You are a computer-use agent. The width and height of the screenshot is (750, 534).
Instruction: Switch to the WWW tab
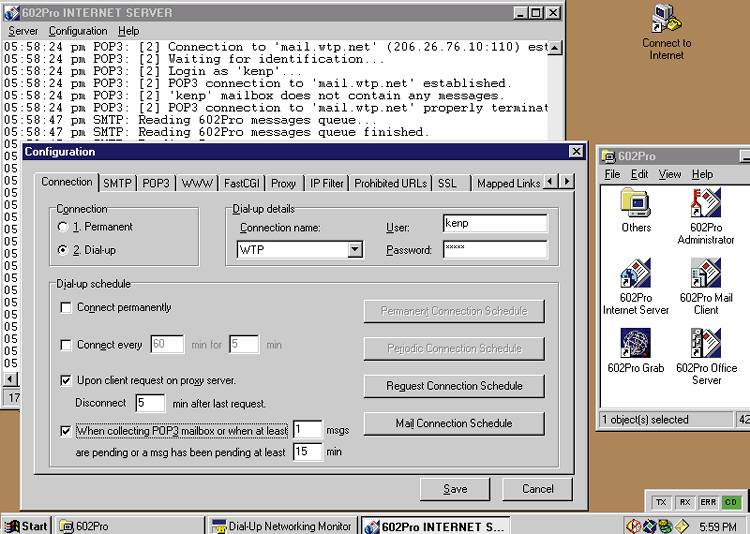pos(197,183)
